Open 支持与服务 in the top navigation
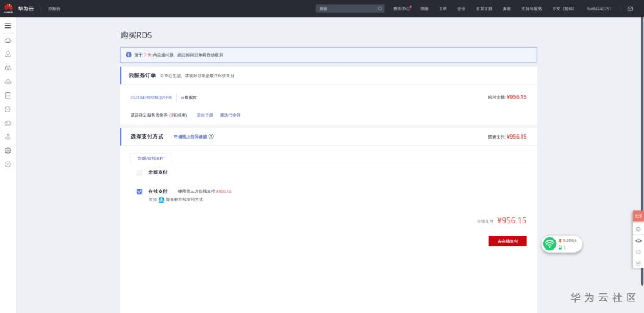The width and height of the screenshot is (644, 313). point(531,9)
